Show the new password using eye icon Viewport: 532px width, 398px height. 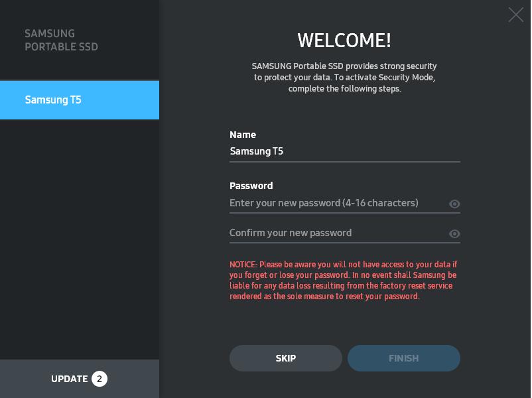tap(454, 204)
